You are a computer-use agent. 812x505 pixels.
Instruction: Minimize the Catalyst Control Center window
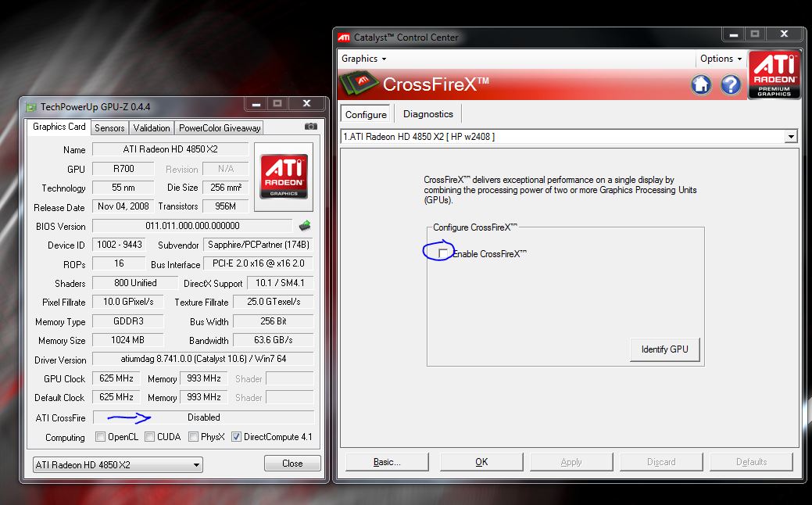pyautogui.click(x=733, y=34)
